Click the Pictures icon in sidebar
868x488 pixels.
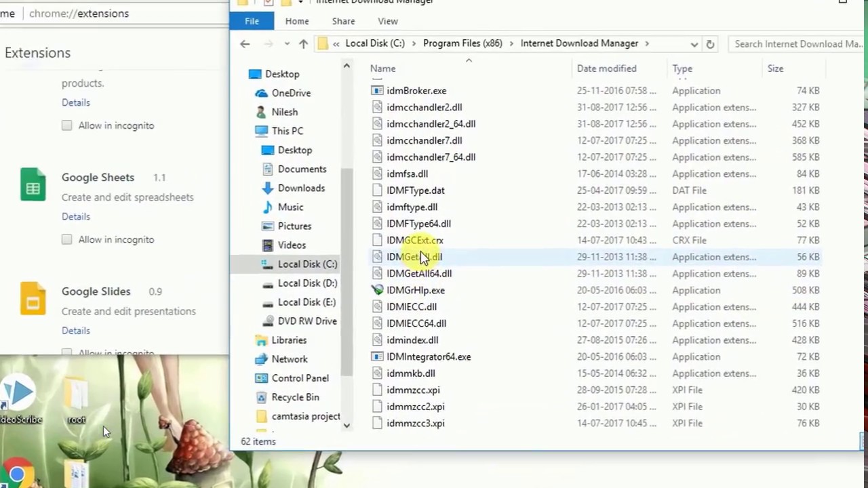[x=267, y=226]
